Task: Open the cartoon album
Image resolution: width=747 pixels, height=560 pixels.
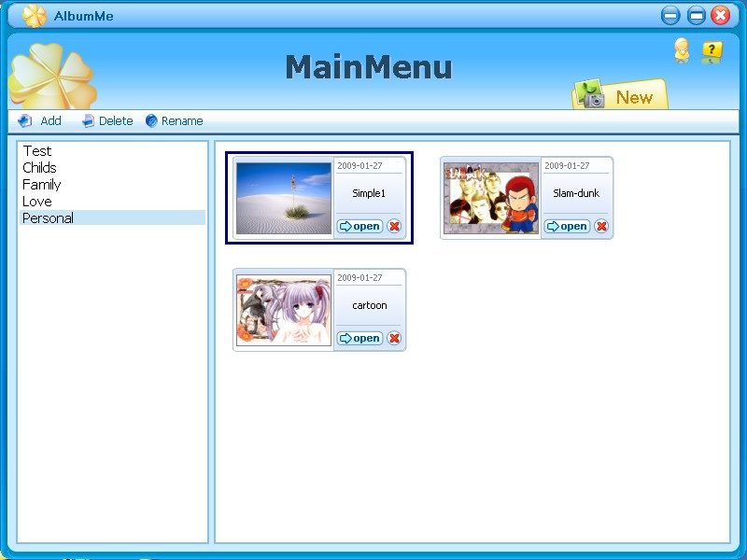Action: coord(359,338)
